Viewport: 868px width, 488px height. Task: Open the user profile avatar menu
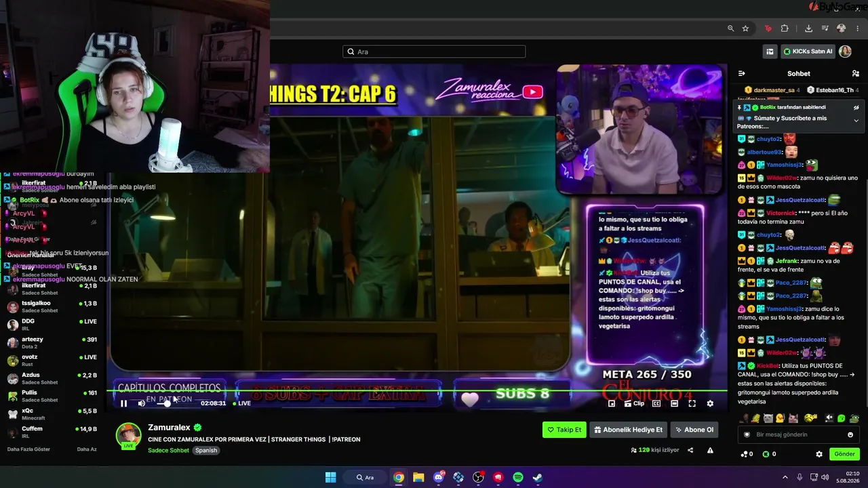click(845, 52)
